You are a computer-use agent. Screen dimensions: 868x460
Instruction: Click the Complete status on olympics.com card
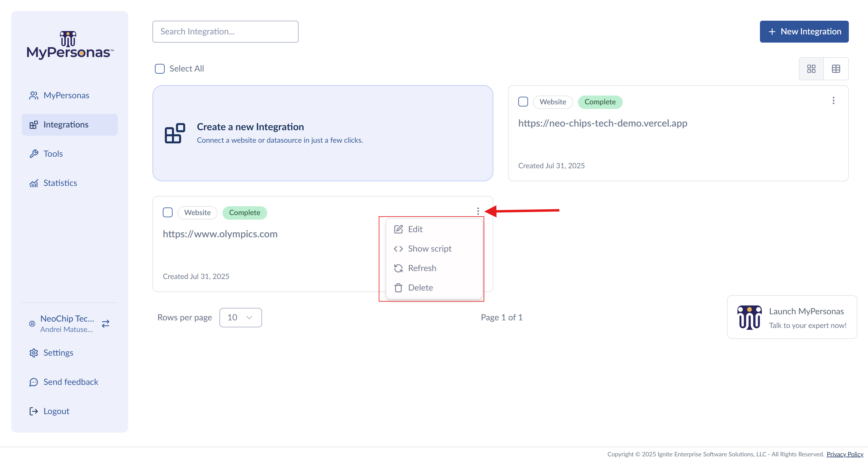(x=245, y=213)
